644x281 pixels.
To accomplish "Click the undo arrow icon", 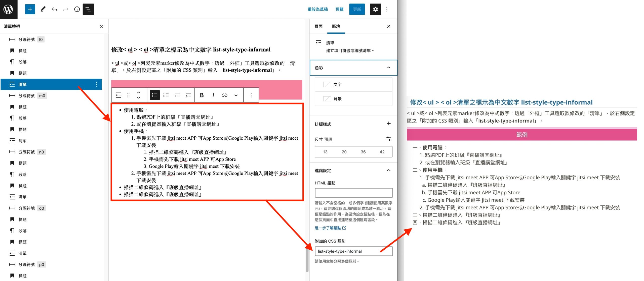I will click(54, 9).
